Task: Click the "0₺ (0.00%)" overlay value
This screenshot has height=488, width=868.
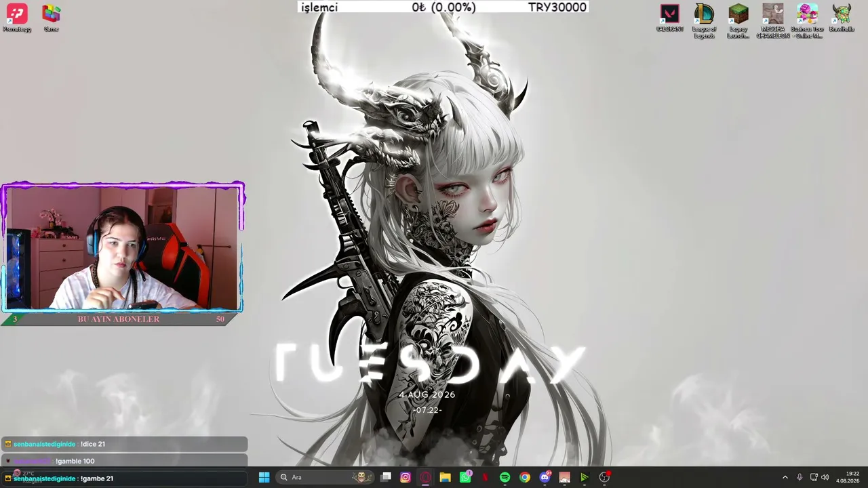Action: (444, 7)
